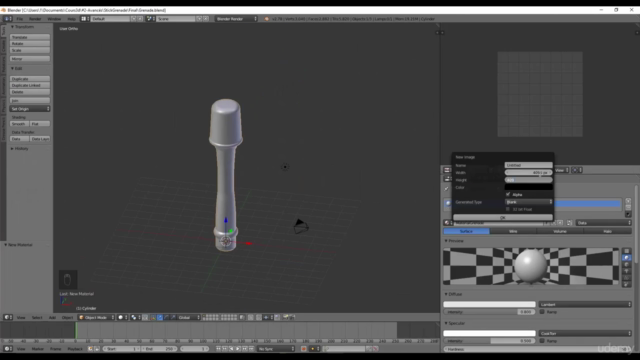Open the Set Origin dropdown
Viewport: 640px width, 360px height.
30,109
